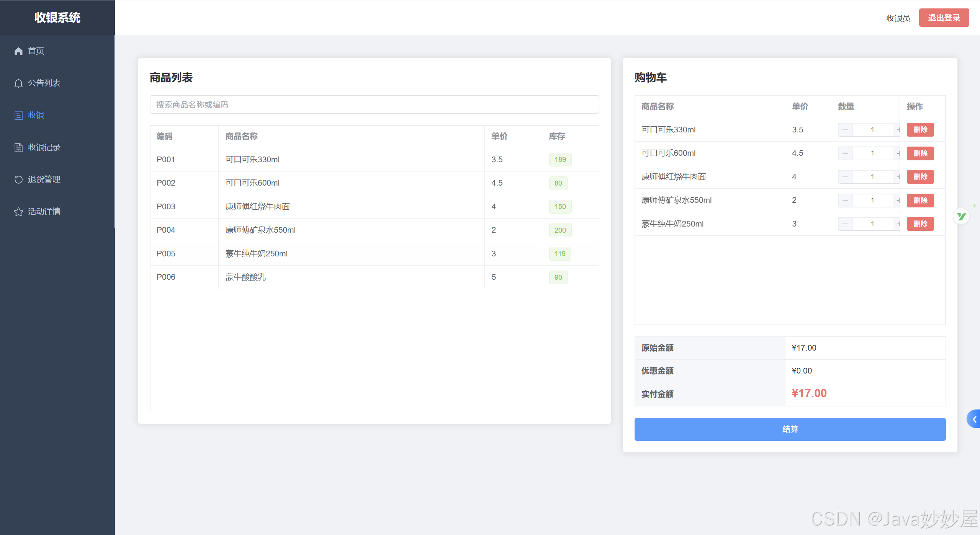Viewport: 980px width, 535px height.
Task: Click the bell icon for 公告列表
Action: (x=18, y=83)
